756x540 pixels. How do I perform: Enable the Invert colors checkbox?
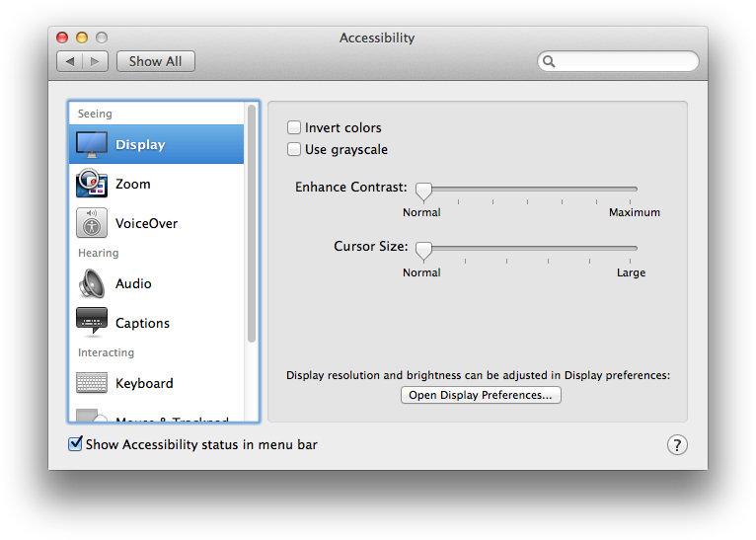294,127
